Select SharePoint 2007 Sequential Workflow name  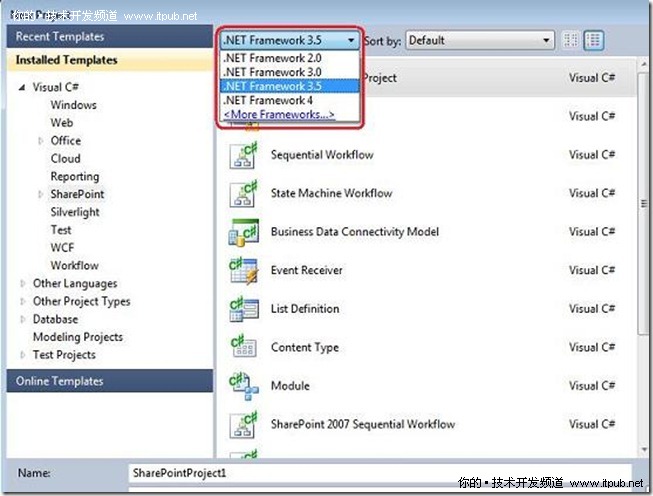coord(363,424)
